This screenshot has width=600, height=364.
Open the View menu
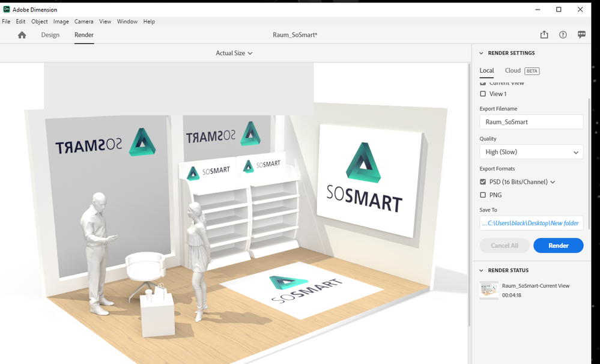click(105, 22)
